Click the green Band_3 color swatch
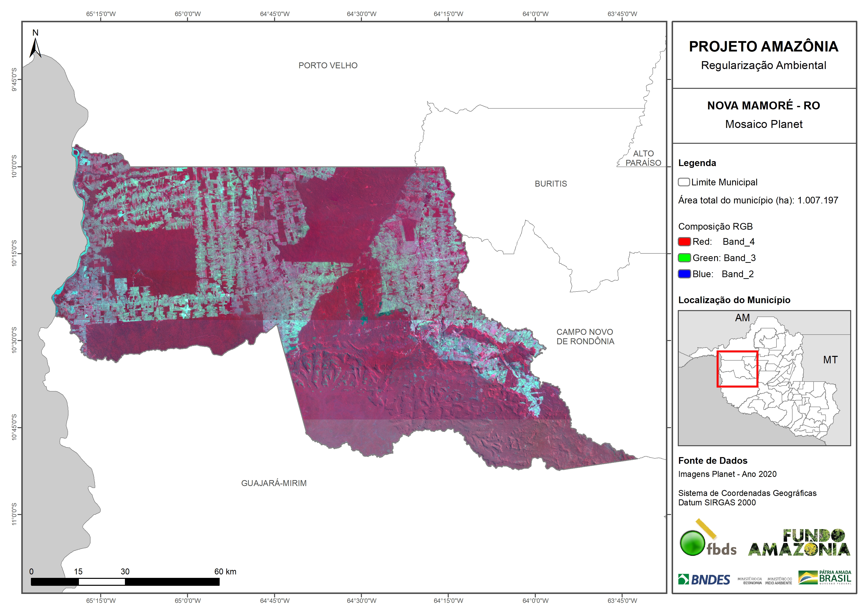868x614 pixels. pos(684,258)
